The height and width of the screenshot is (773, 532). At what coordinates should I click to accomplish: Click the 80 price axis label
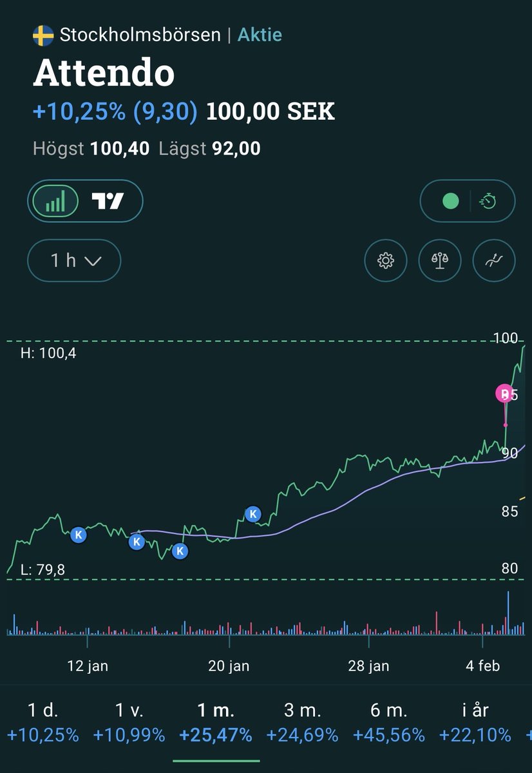pyautogui.click(x=508, y=569)
